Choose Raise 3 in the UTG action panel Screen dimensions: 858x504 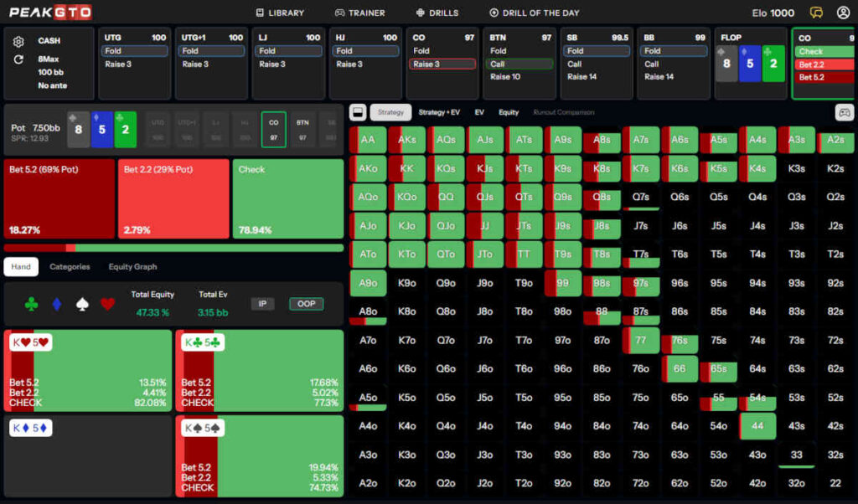pos(118,64)
